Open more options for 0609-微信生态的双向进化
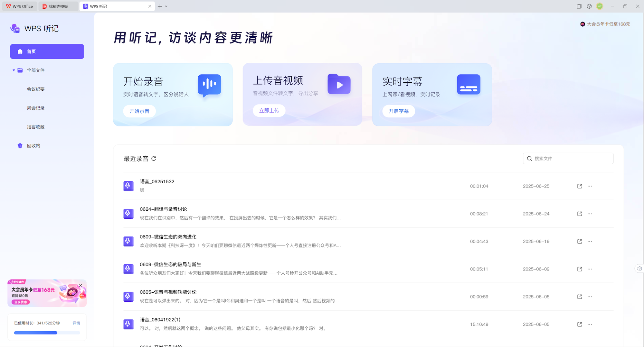 pyautogui.click(x=590, y=242)
